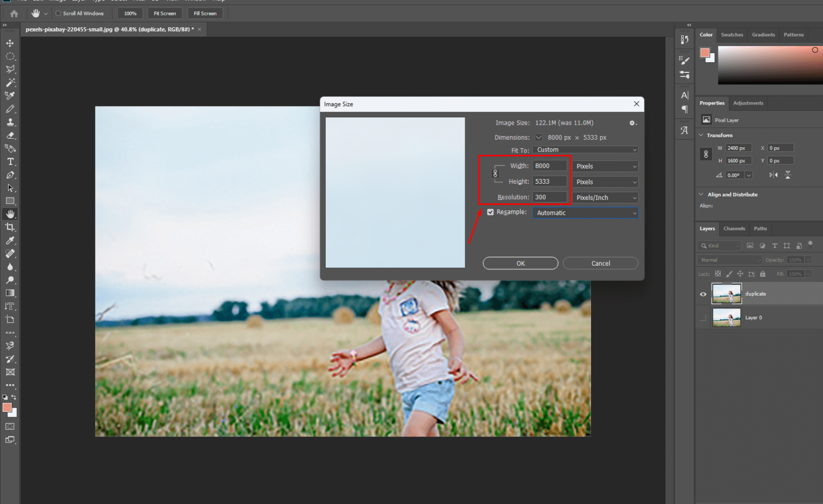Open the Fit To dropdown
Screen dimensions: 823x504
(585, 150)
